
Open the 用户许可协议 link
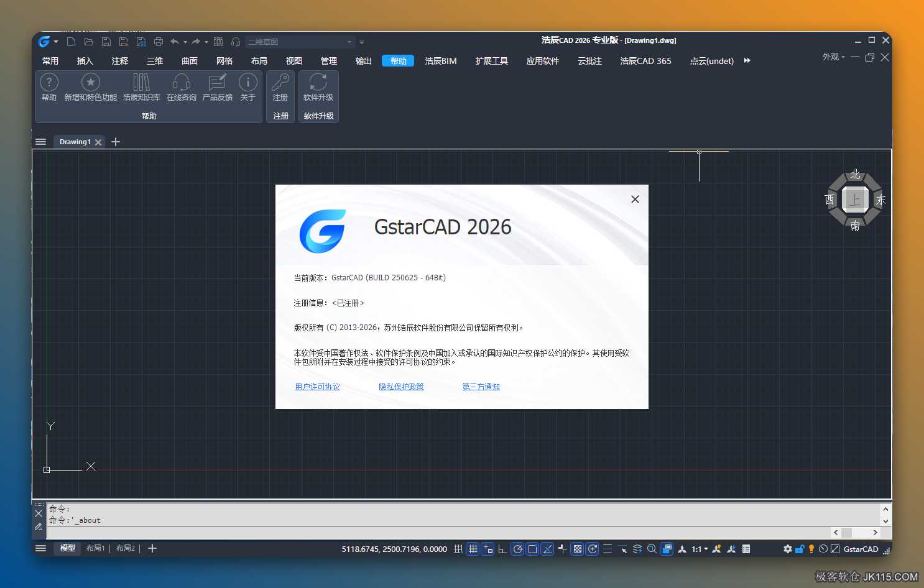318,387
